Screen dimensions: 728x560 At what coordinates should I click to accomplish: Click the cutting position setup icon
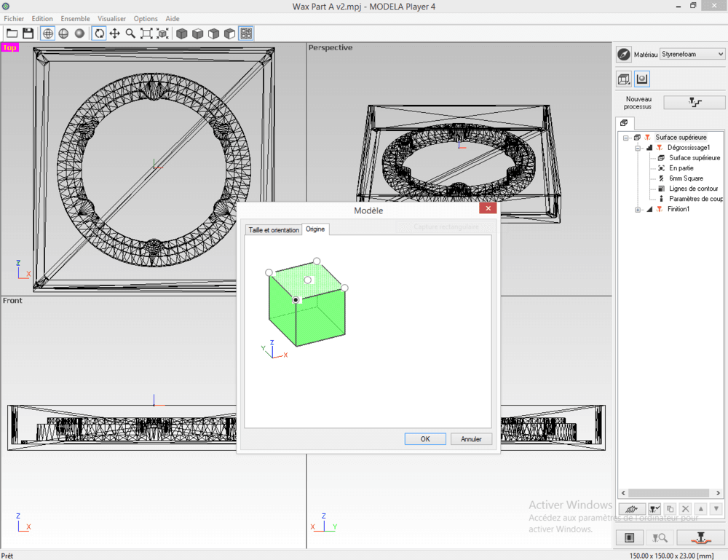pos(630,537)
